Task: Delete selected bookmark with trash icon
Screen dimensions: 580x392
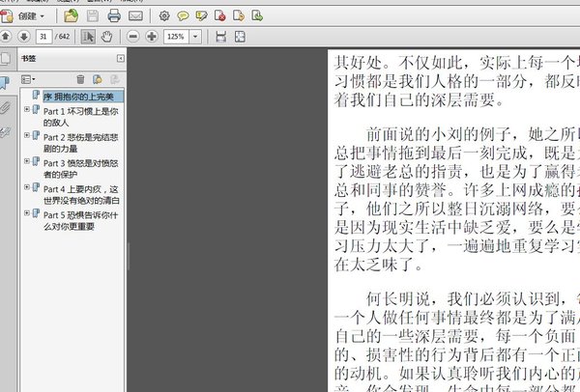Action: 80,79
